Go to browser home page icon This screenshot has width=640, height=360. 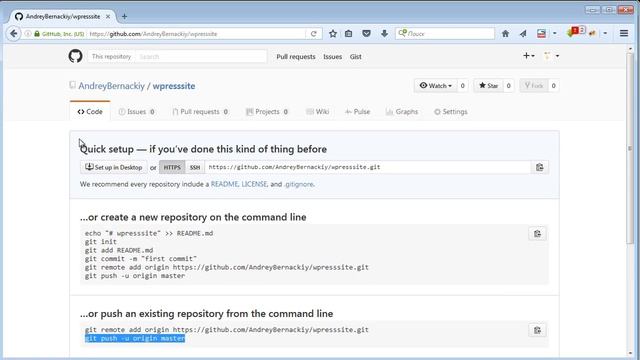point(505,34)
